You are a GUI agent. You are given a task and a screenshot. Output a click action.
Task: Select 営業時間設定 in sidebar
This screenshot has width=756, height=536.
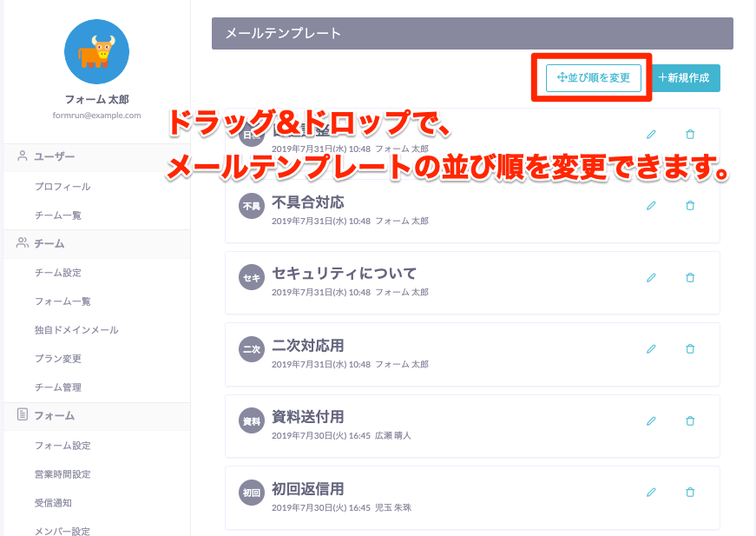(x=62, y=474)
